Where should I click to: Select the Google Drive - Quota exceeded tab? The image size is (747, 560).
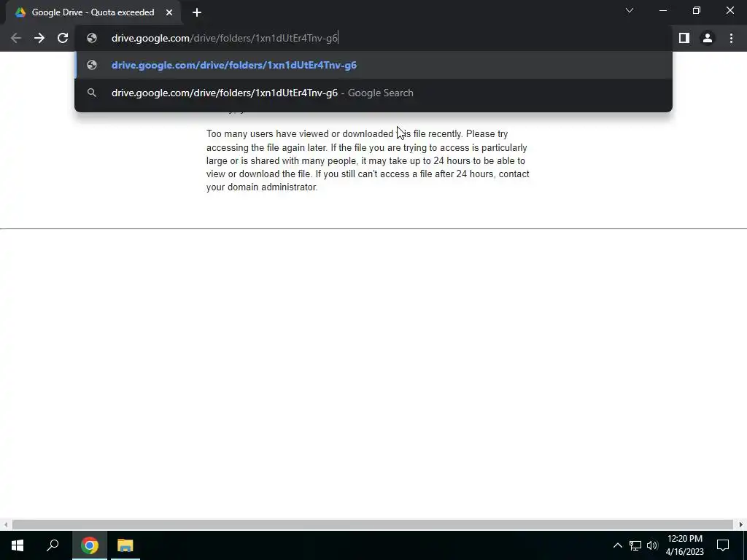coord(93,12)
